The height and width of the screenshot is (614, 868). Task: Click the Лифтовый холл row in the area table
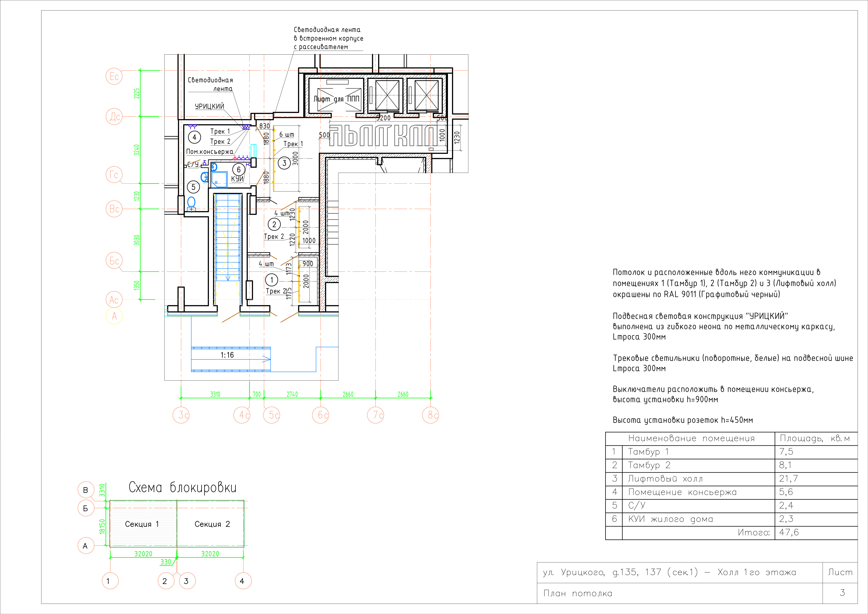click(665, 479)
